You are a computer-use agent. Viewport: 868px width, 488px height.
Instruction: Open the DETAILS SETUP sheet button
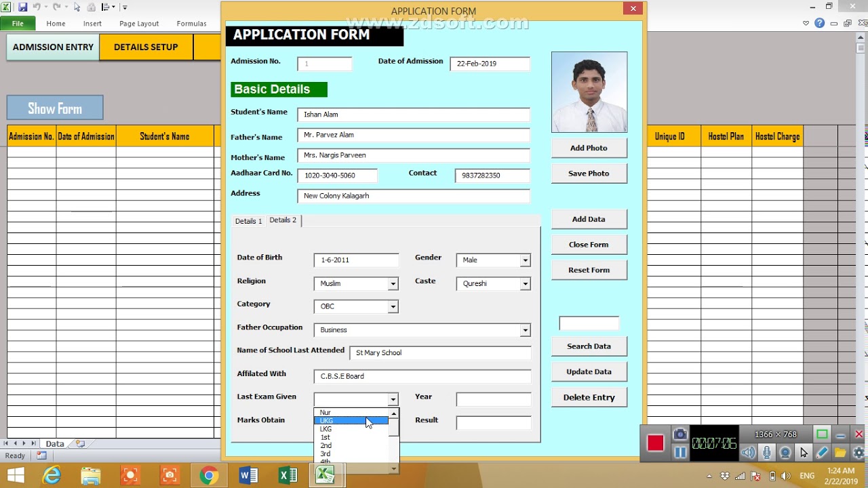tap(146, 47)
